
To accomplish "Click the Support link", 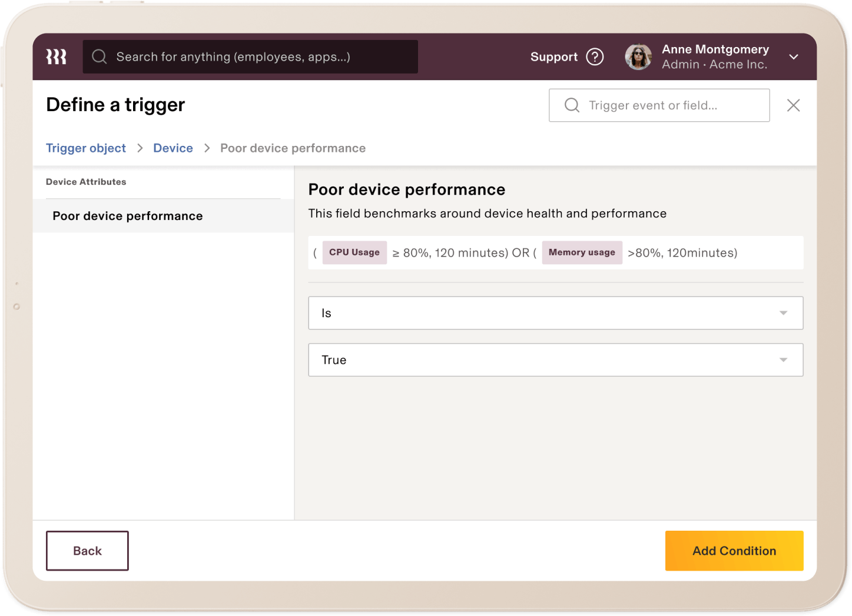I will tap(554, 56).
